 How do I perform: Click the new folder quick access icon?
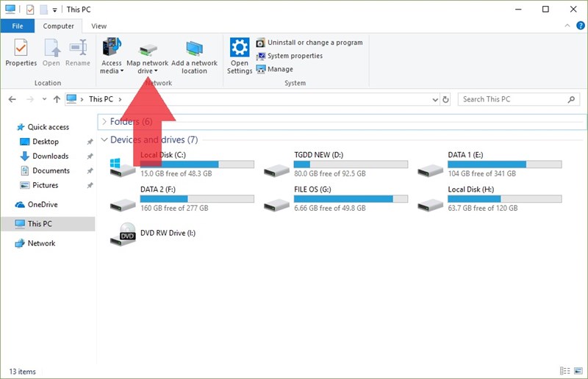tap(44, 10)
